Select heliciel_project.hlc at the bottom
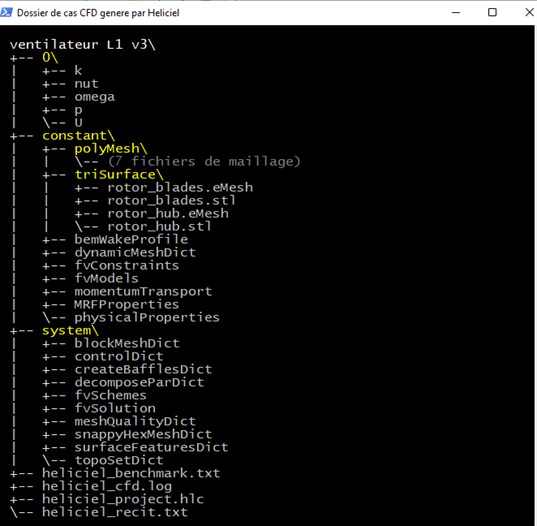 pos(123,499)
